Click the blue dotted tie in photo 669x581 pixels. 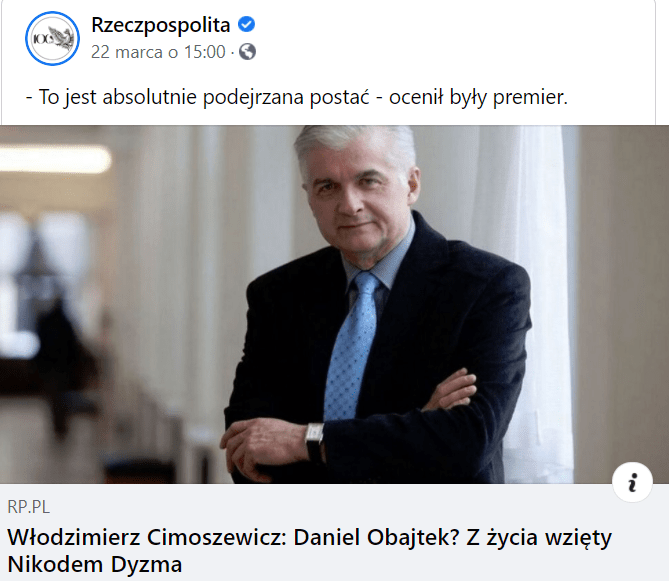click(351, 346)
